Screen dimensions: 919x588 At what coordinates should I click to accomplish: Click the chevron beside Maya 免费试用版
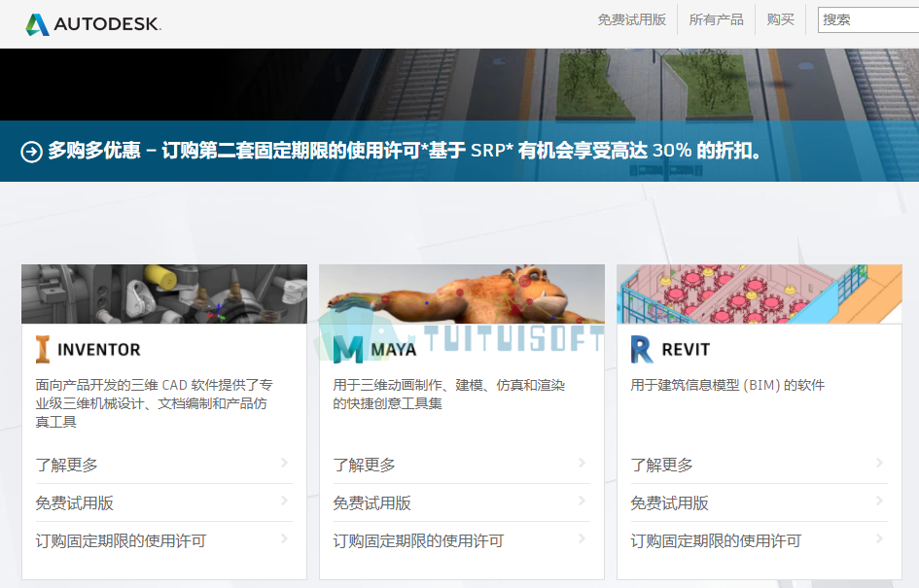point(583,501)
